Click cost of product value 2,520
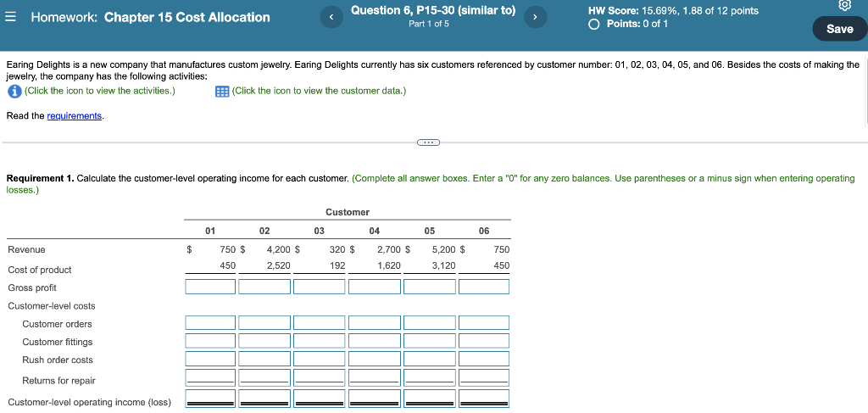The height and width of the screenshot is (413, 868). [x=278, y=265]
